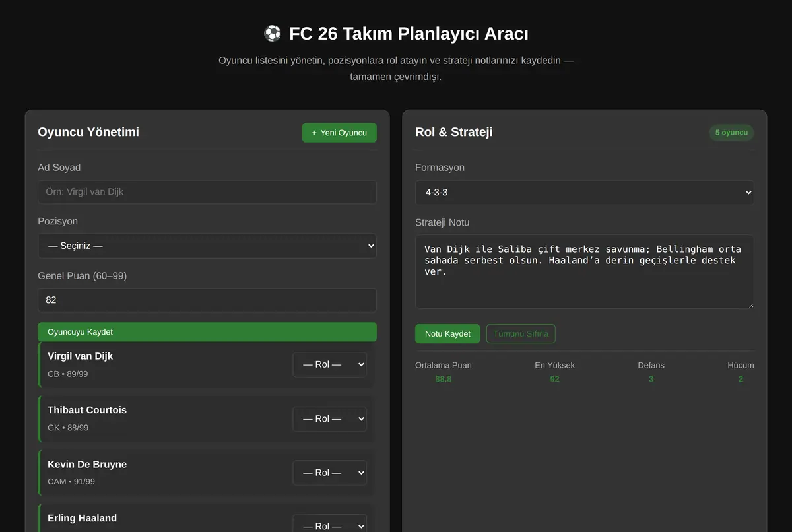The width and height of the screenshot is (792, 532).
Task: Open the Formasyon 4-3-3 dropdown
Action: point(584,193)
